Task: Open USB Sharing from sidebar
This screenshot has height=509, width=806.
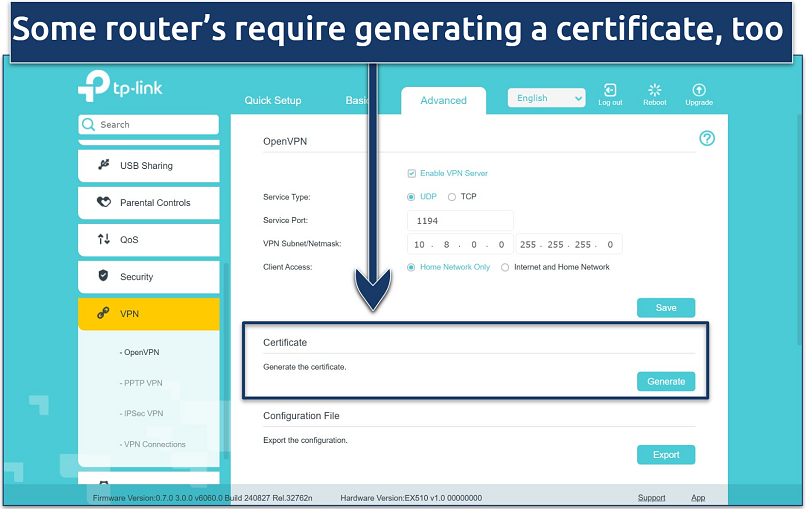Action: pyautogui.click(x=148, y=166)
